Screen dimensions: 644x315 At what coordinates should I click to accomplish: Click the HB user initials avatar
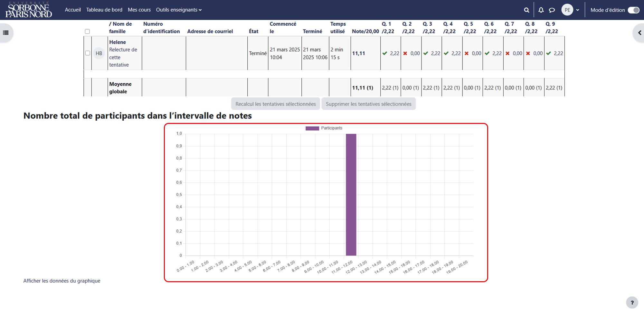(99, 53)
